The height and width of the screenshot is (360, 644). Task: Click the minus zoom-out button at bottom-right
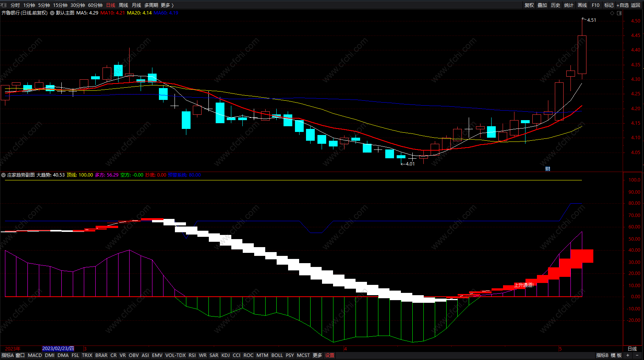[x=637, y=355]
